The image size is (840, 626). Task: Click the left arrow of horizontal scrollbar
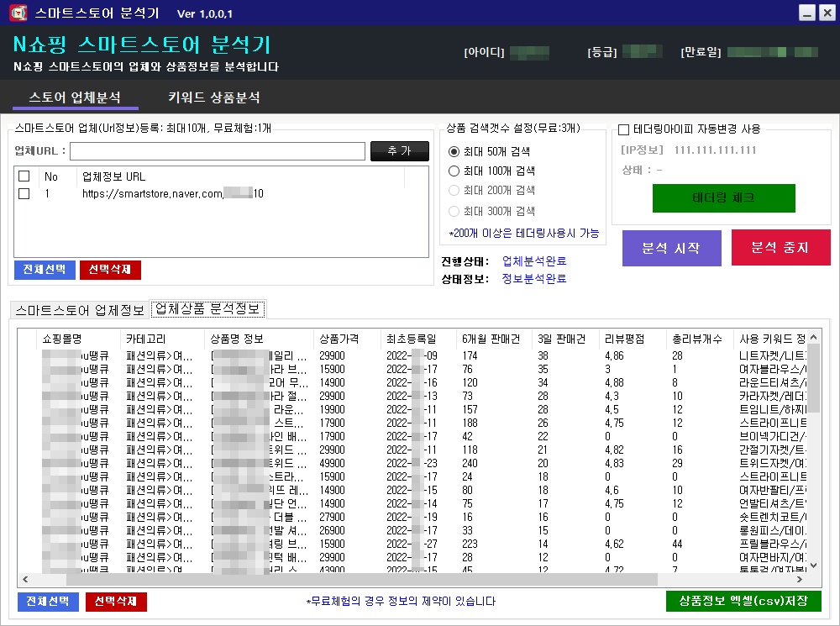pyautogui.click(x=25, y=580)
